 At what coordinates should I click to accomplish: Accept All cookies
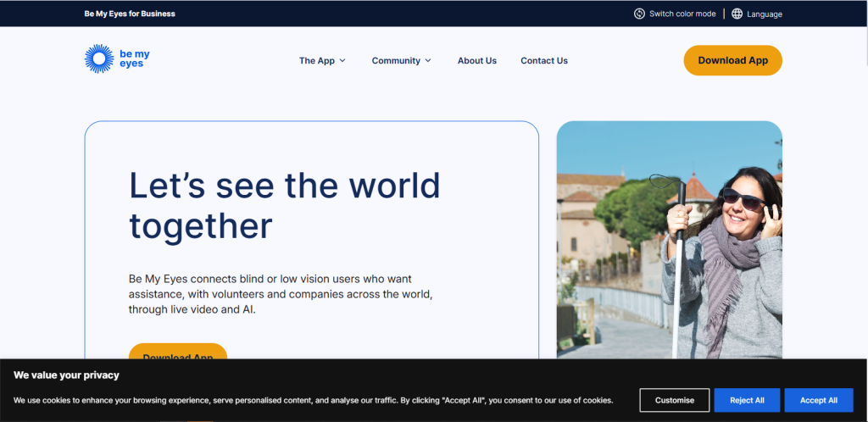(819, 400)
